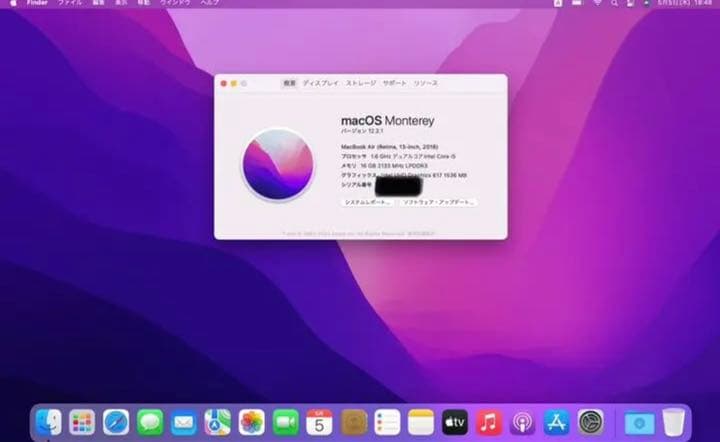Click the ソフトウェア・アップデート button
Viewport: 720px width, 442px height.
click(x=438, y=202)
